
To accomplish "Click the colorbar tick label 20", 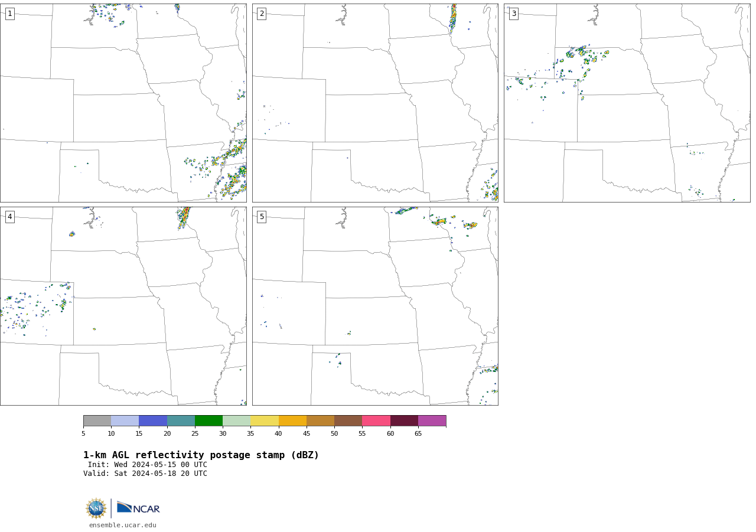I will tap(167, 434).
